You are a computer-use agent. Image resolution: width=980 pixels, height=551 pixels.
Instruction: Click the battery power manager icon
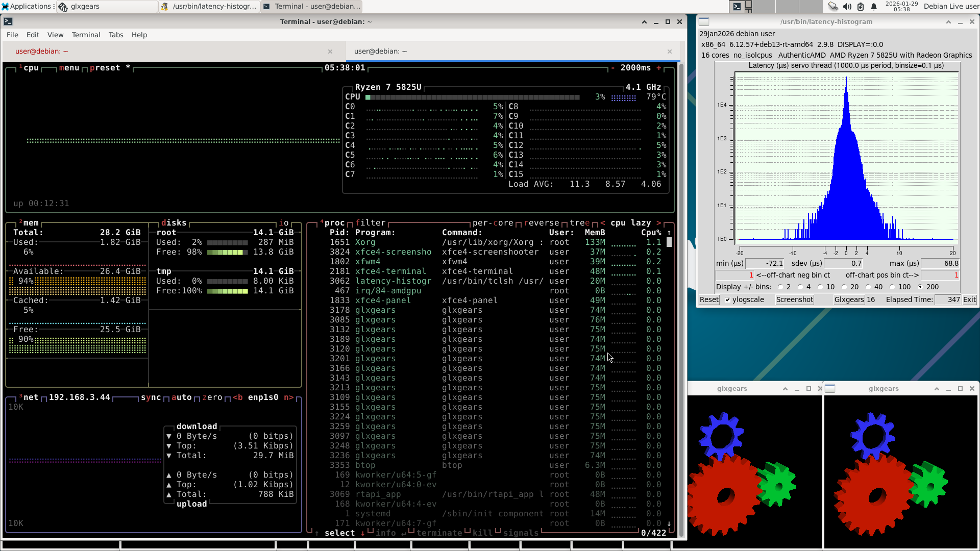(x=861, y=7)
